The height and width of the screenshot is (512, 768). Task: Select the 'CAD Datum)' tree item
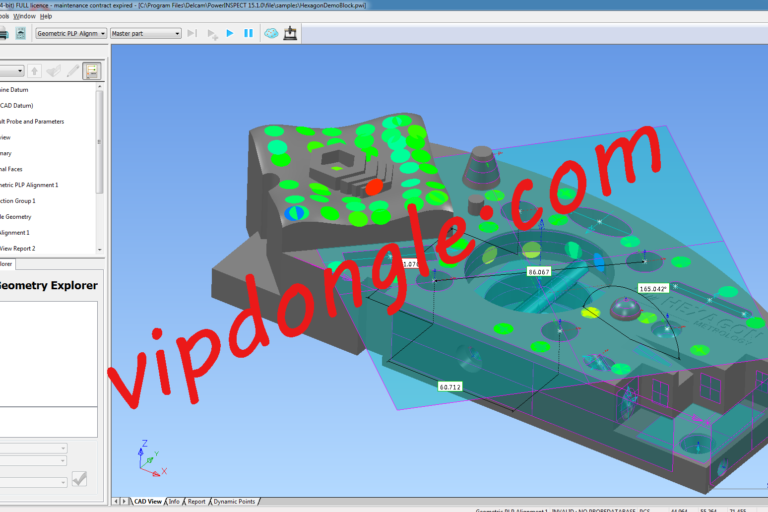(17, 105)
